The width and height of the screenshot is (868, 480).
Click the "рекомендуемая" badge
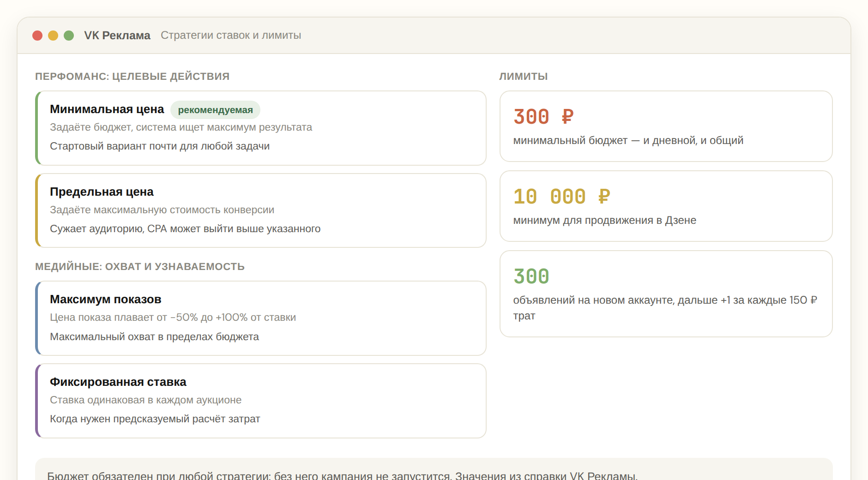click(x=215, y=110)
